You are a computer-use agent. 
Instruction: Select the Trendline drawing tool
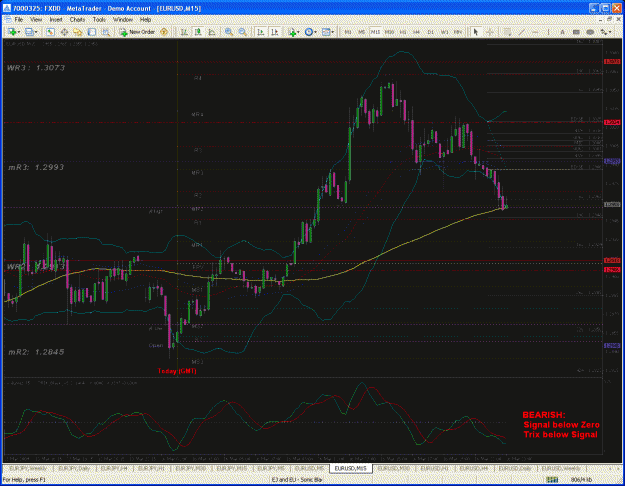point(522,32)
